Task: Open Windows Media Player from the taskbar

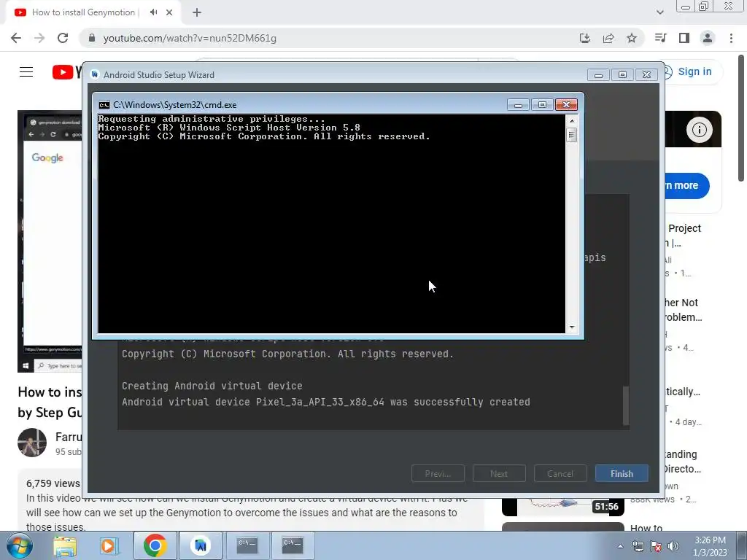Action: coord(109,545)
